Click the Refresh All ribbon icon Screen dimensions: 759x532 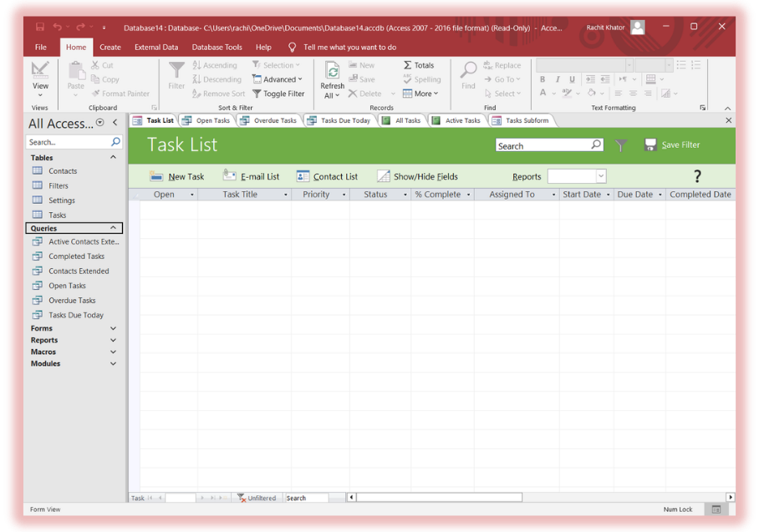pos(332,71)
